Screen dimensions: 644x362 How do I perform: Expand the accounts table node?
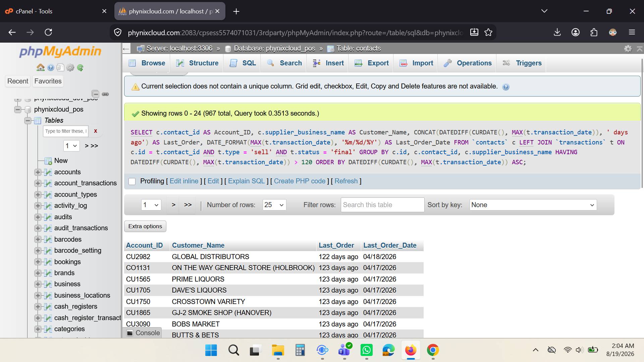point(38,172)
